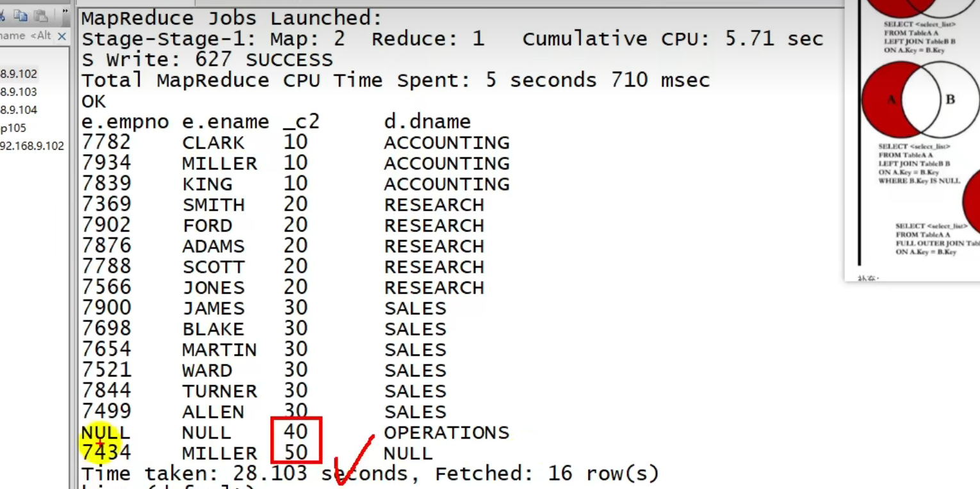This screenshot has width=980, height=489.
Task: Click the red-boxed value 40
Action: coord(295,432)
